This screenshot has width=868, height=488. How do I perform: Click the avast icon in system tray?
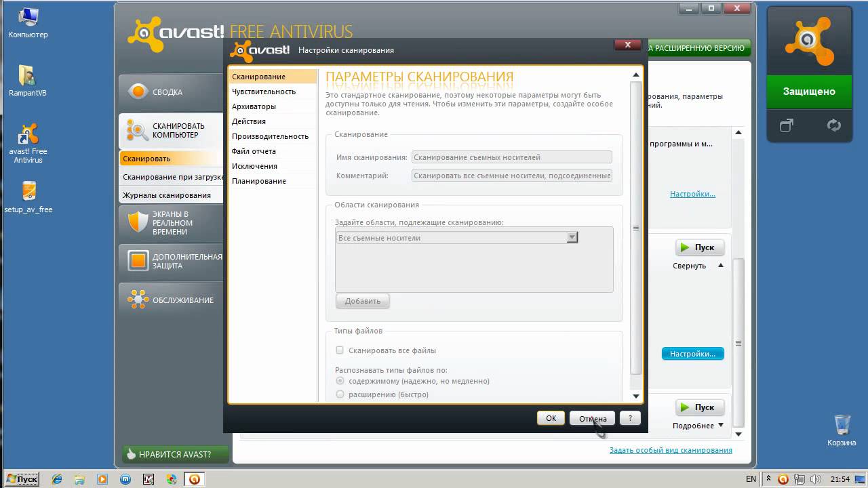point(783,479)
